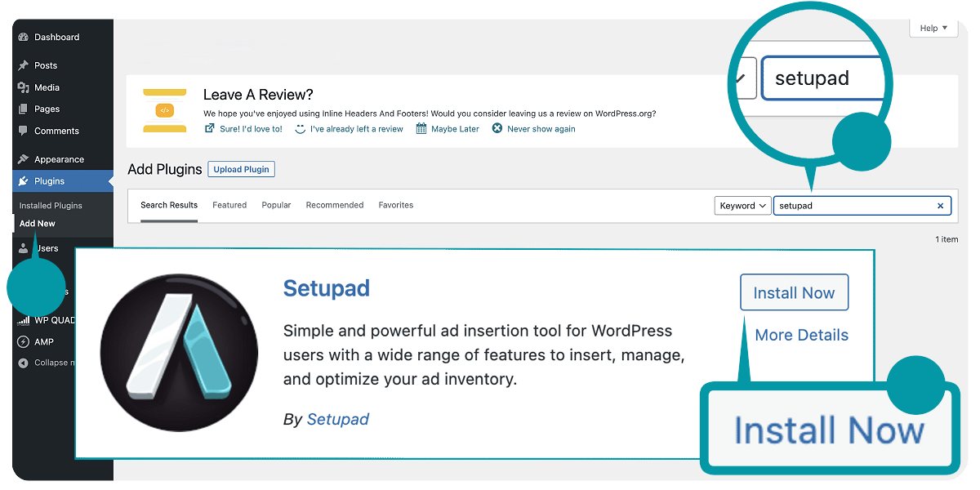
Task: Click the Pages sidebar icon
Action: [24, 109]
